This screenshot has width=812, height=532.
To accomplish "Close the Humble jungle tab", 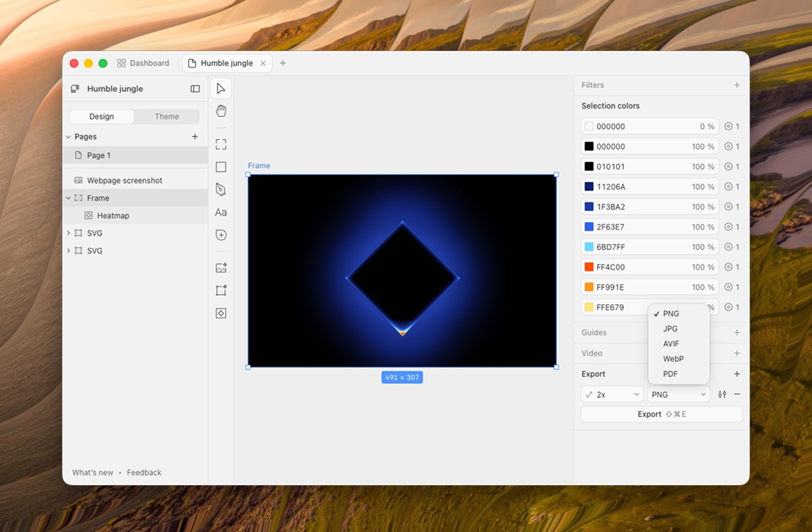I will (x=263, y=63).
